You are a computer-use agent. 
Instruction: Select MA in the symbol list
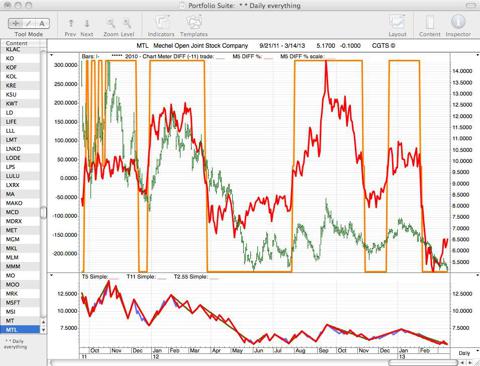(21, 194)
